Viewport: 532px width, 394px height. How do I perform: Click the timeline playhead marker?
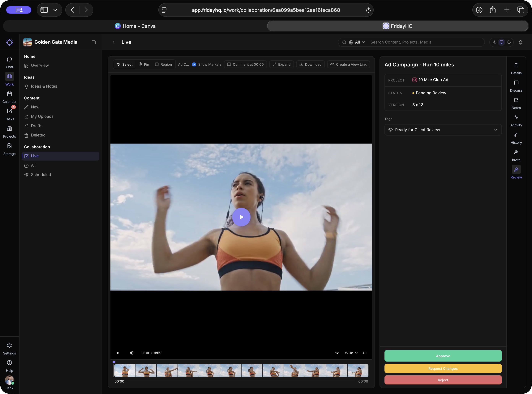coord(114,362)
